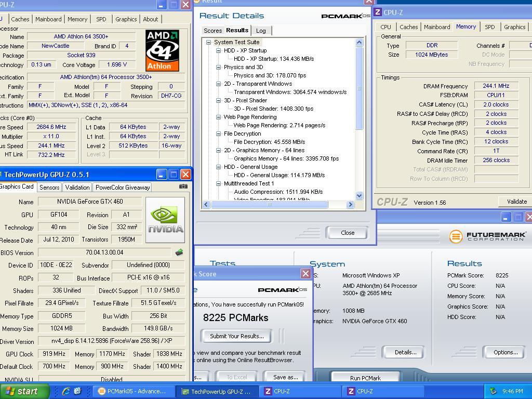Open the Log tab in Result Details
Image resolution: width=532 pixels, height=399 pixels.
click(x=261, y=31)
